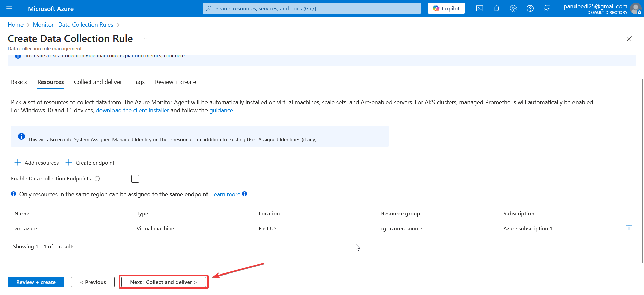
Task: Close the Create Data Collection Rule pane
Action: (629, 39)
